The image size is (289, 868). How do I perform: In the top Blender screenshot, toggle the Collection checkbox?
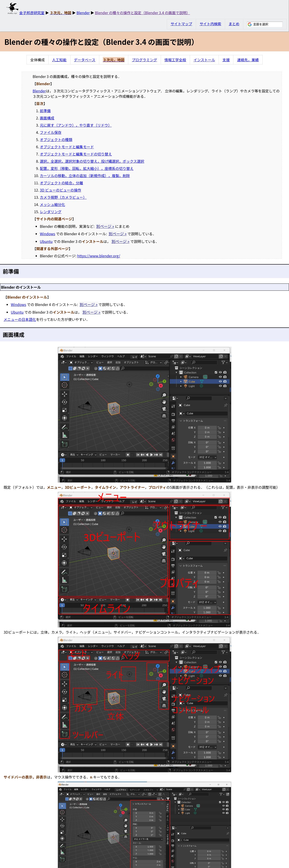click(x=216, y=373)
